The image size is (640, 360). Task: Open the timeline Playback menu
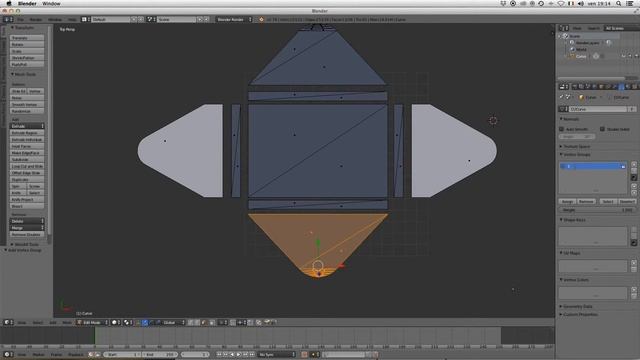coord(76,354)
